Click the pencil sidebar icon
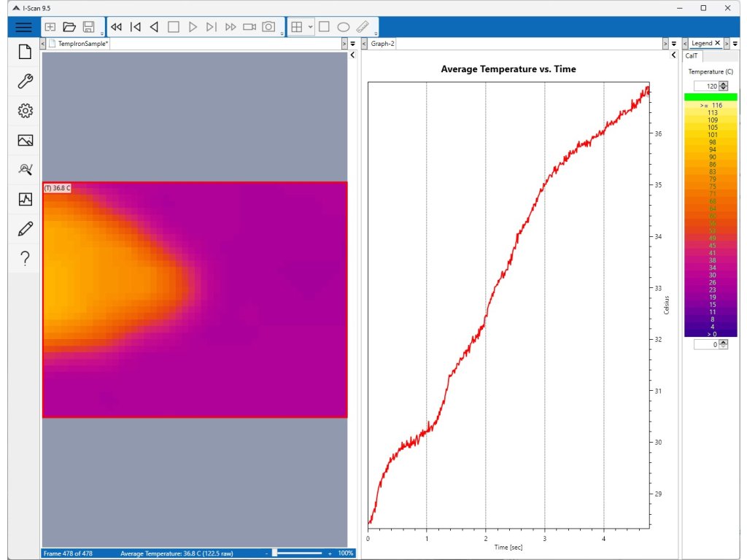 (x=25, y=229)
